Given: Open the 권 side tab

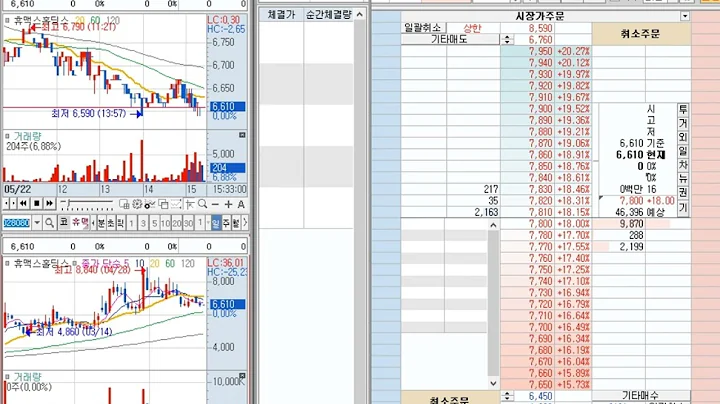Looking at the screenshot, I should pyautogui.click(x=683, y=192).
